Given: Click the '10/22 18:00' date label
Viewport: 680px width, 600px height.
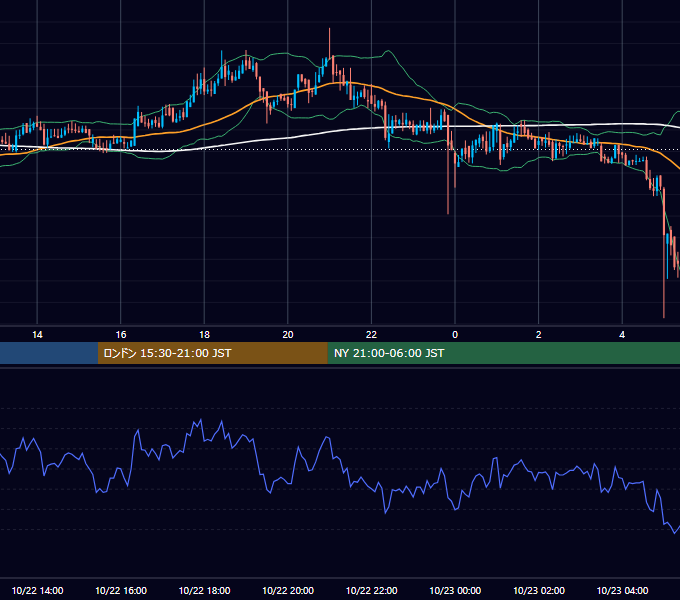Looking at the screenshot, I should click(x=204, y=590).
